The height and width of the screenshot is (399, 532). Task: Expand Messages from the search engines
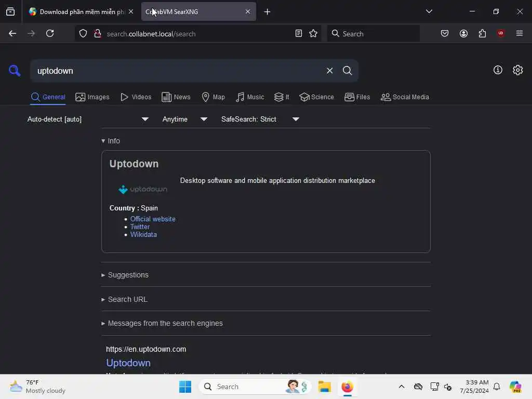pos(162,323)
